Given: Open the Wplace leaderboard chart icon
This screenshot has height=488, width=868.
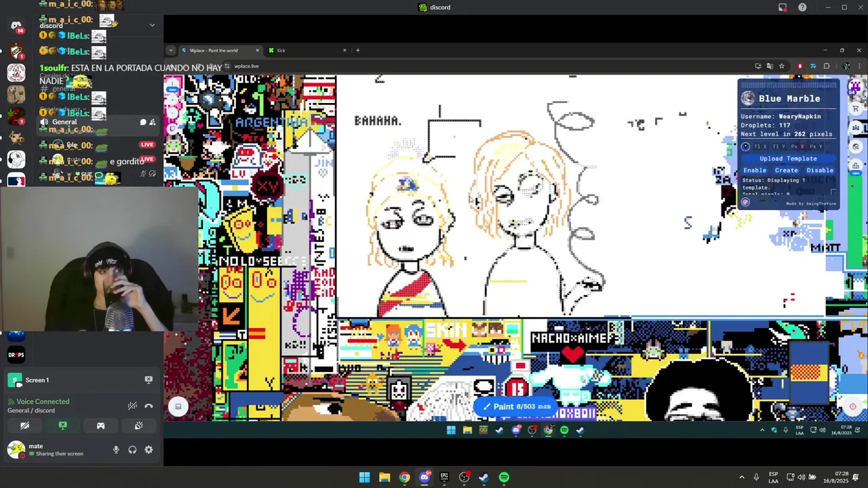Looking at the screenshot, I should tap(856, 166).
